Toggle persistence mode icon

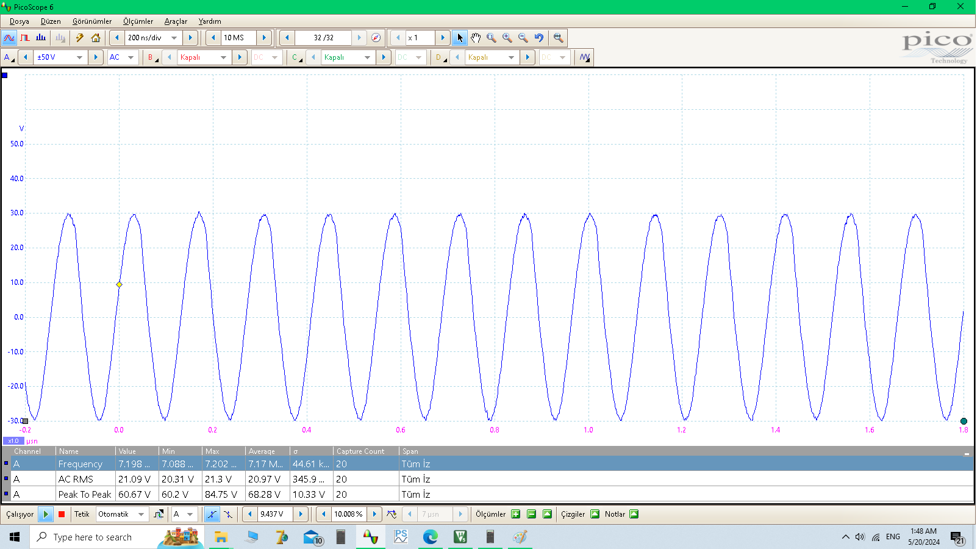25,38
